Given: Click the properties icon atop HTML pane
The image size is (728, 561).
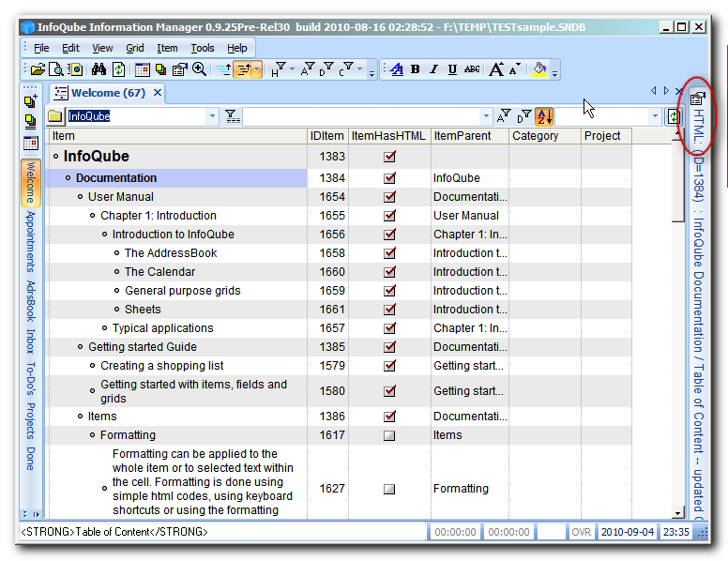Looking at the screenshot, I should click(x=697, y=98).
